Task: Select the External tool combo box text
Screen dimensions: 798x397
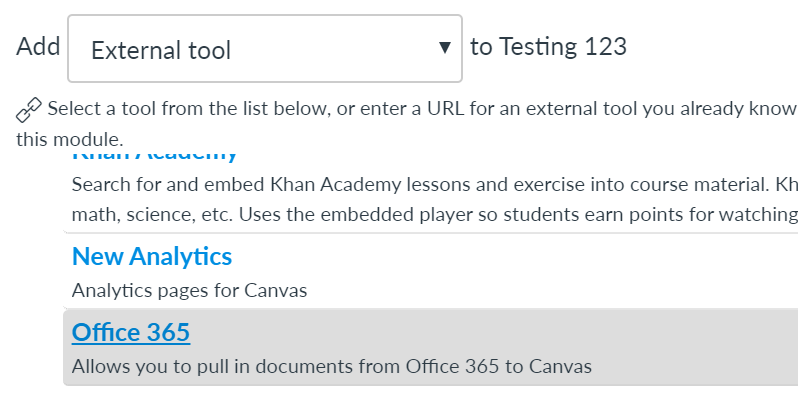Action: click(x=161, y=50)
